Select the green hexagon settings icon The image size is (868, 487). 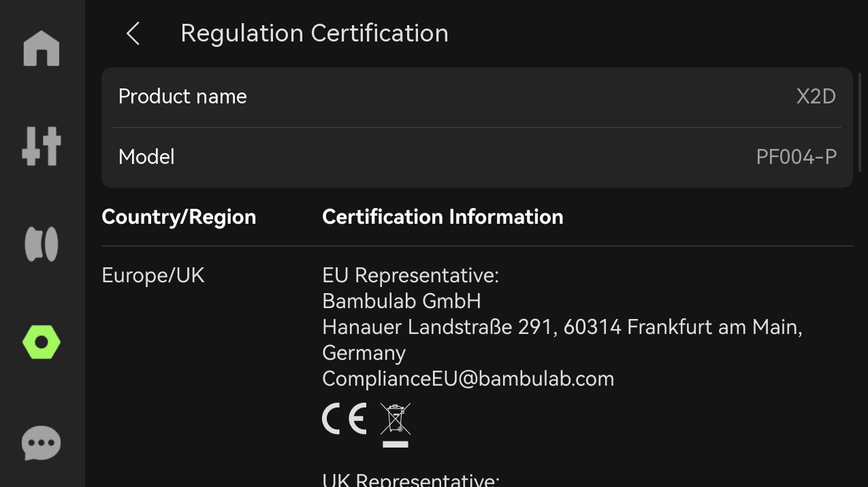42,342
